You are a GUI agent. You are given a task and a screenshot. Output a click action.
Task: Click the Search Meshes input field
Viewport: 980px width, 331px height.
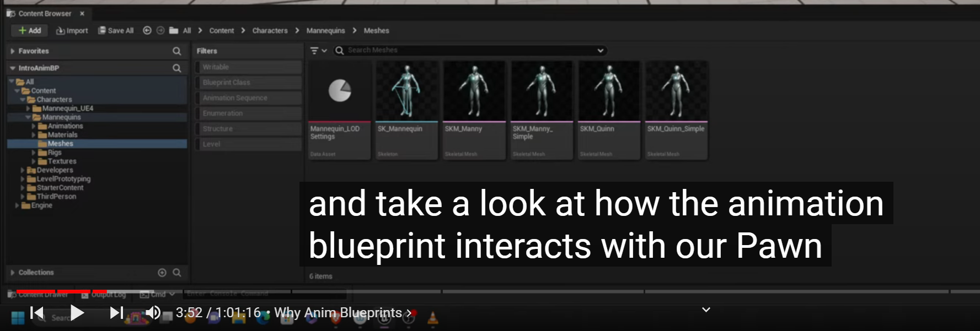point(469,50)
